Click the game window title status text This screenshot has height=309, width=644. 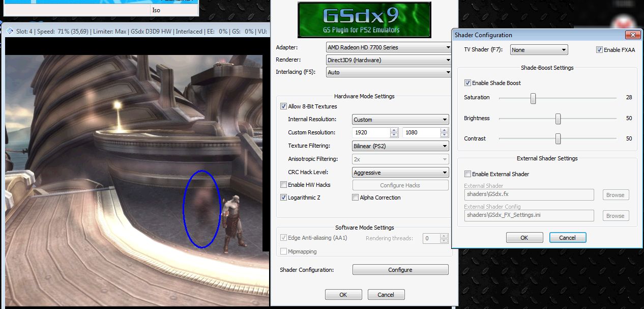point(142,31)
